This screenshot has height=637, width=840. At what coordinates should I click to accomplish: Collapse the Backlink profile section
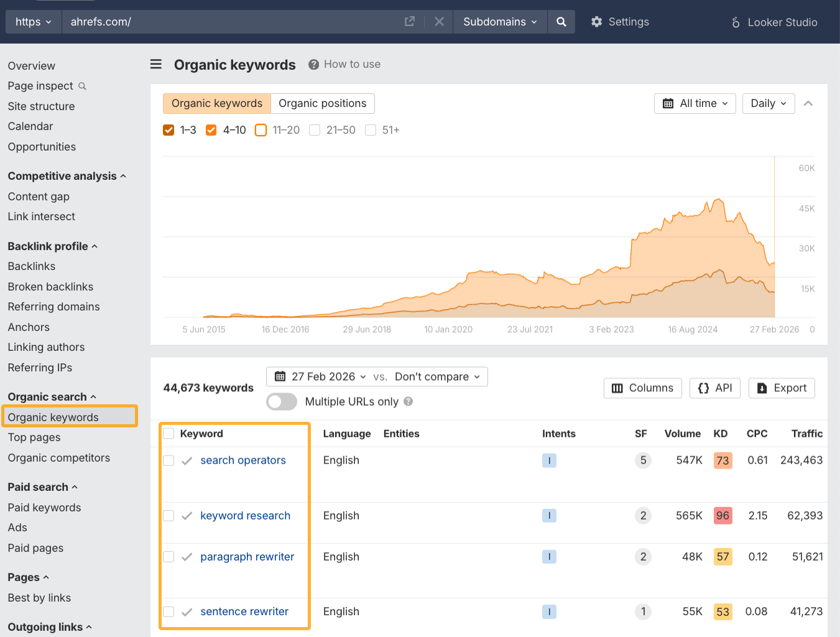click(x=52, y=246)
